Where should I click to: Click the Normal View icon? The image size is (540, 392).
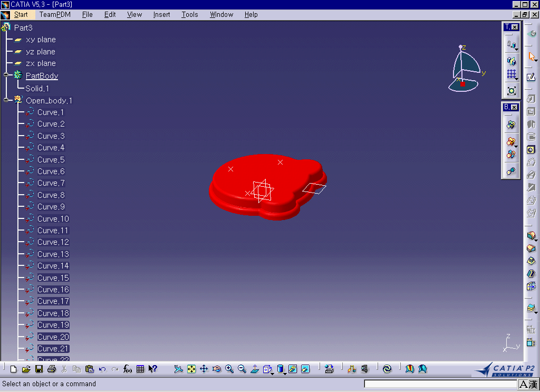click(x=255, y=369)
